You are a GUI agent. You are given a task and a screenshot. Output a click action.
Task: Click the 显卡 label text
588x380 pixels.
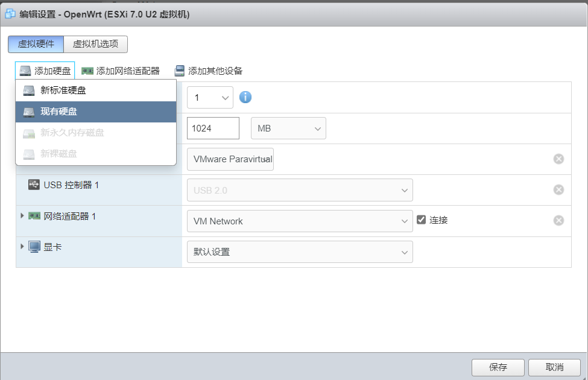[x=52, y=247]
